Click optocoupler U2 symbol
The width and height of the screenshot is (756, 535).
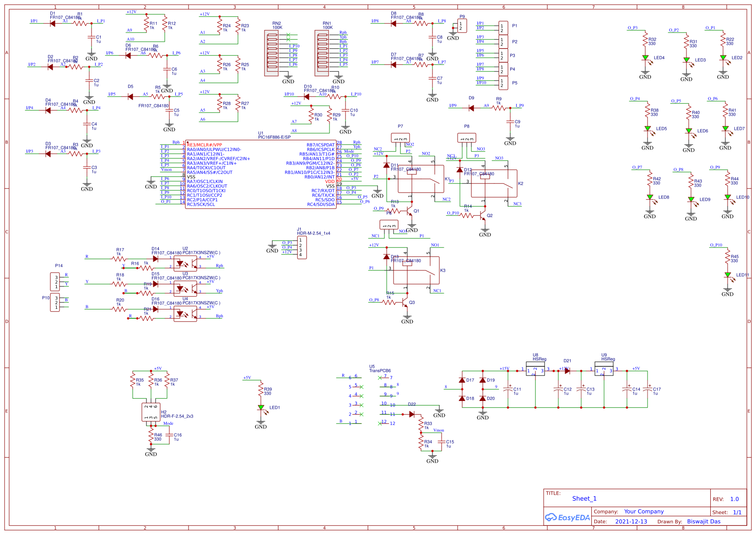coord(185,264)
